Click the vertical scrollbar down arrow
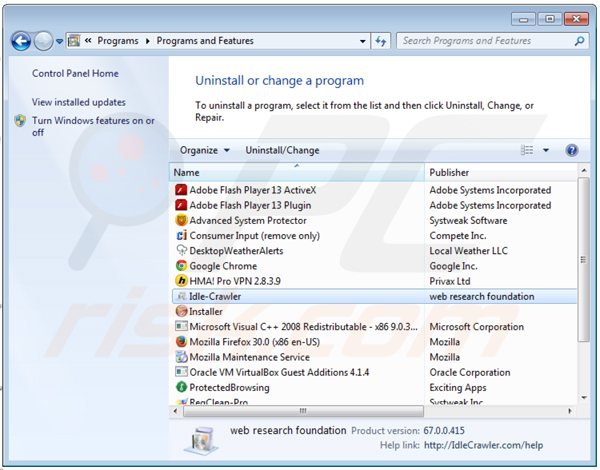Image resolution: width=600 pixels, height=470 pixels. point(584,398)
